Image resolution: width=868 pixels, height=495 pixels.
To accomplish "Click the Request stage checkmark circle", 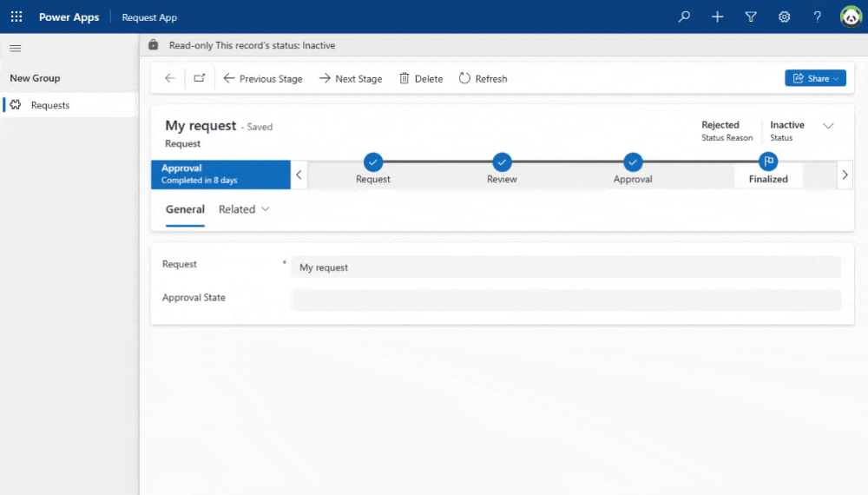I will (x=373, y=162).
